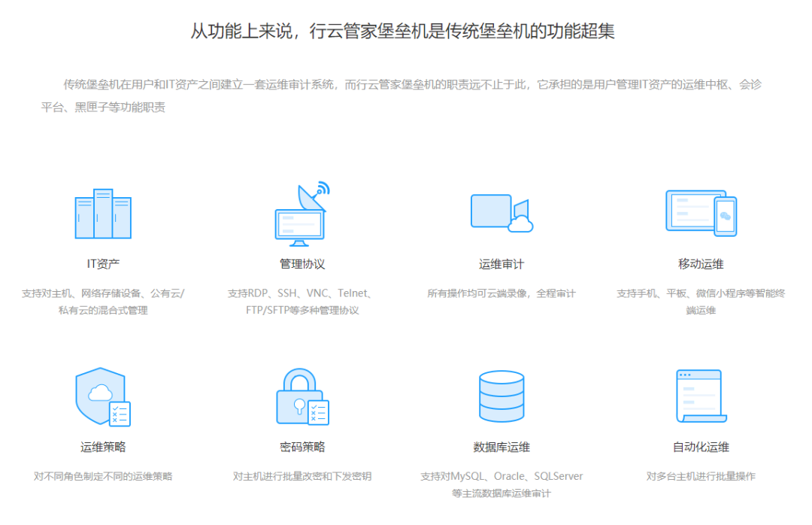
Task: Click description 支持对MySQL、Oracle、SQLServer
Action: 501,484
